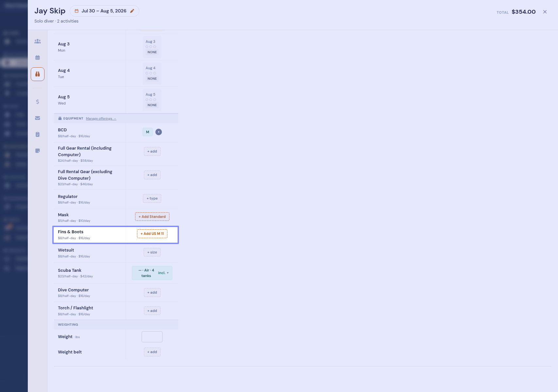
Task: Open the Manage offerings link
Action: click(x=101, y=119)
